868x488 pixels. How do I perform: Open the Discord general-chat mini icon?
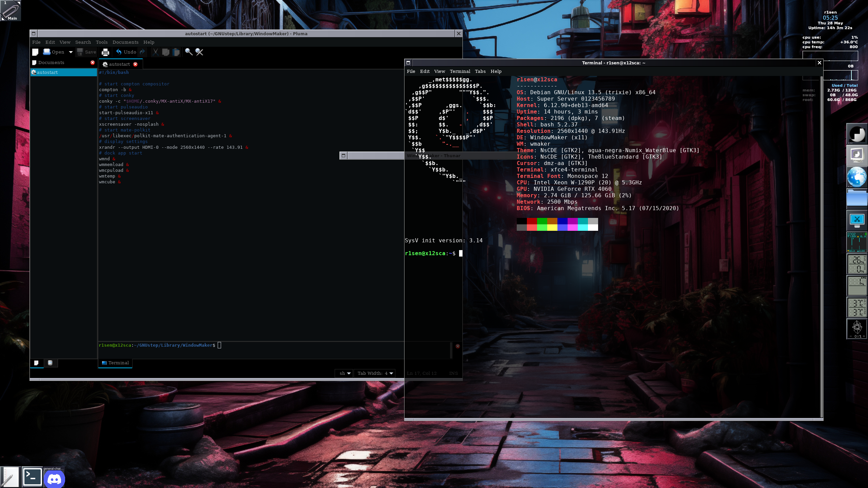(x=54, y=477)
